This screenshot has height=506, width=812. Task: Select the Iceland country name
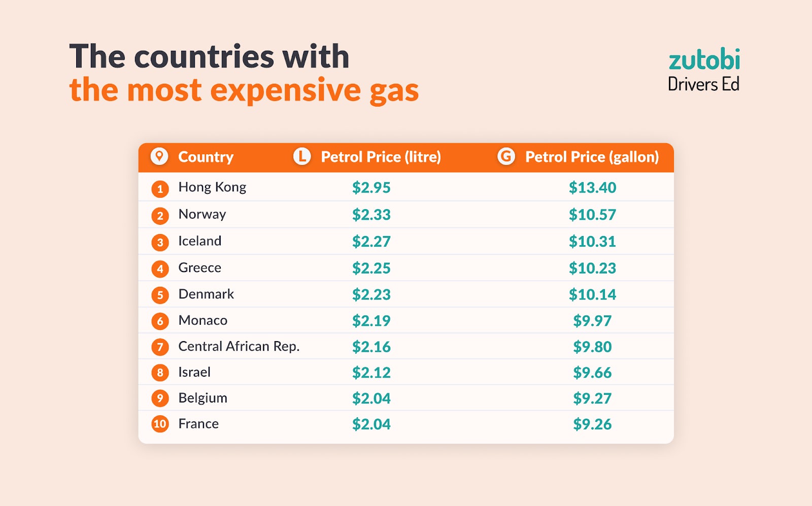pos(199,241)
